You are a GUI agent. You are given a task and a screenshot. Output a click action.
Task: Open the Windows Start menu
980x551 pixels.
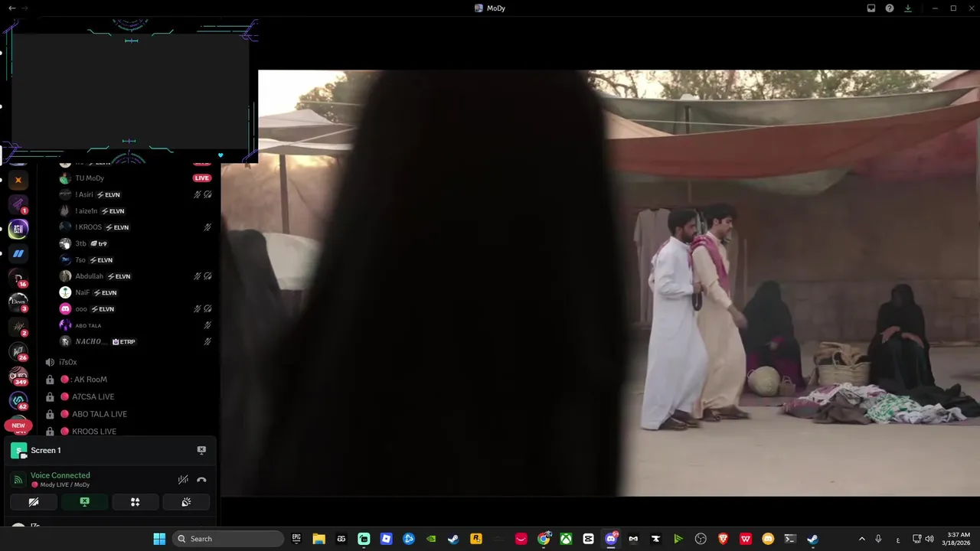[159, 539]
